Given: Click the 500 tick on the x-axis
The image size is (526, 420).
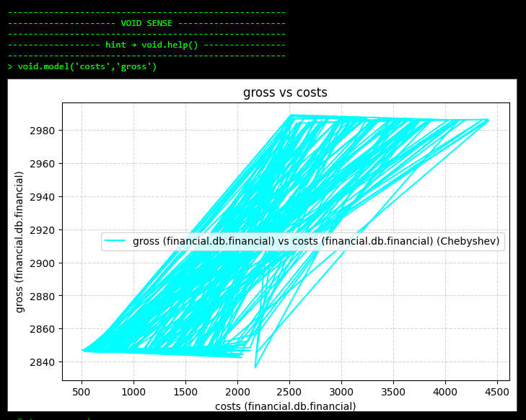Looking at the screenshot, I should point(82,392).
